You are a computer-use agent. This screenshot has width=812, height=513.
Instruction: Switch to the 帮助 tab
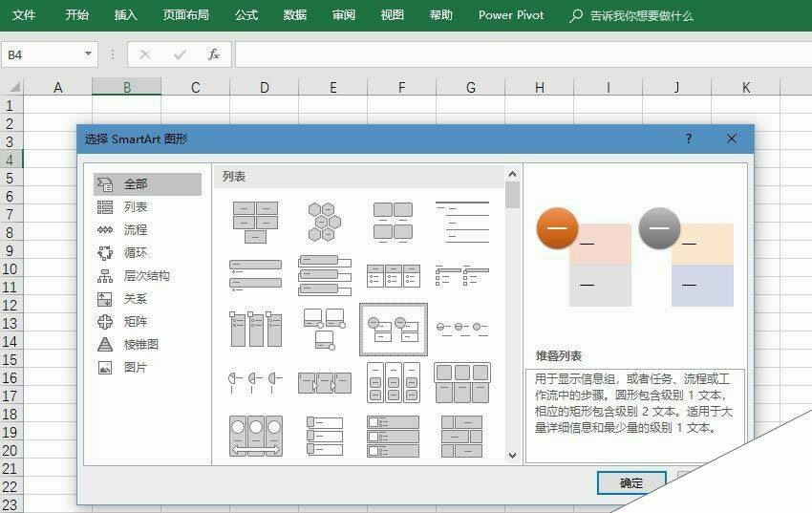click(440, 15)
